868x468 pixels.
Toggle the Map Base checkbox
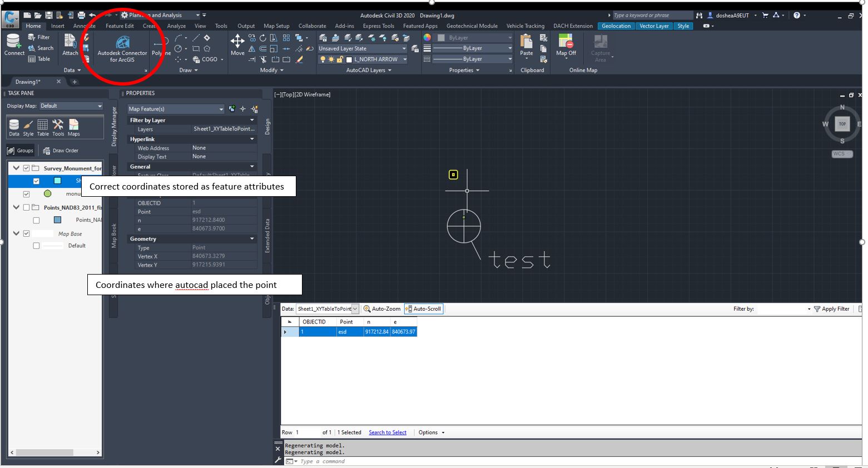coord(26,234)
